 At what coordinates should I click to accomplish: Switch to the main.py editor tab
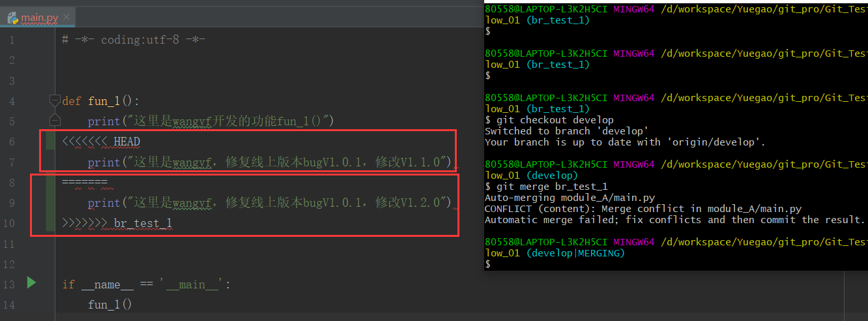(x=38, y=18)
